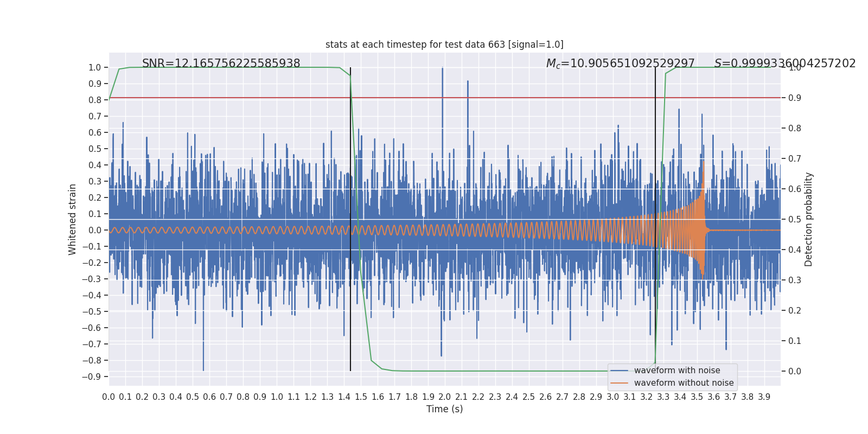Select the 2.9 tick label on the Time axis
Viewport: 868px width, 434px height.
(x=596, y=397)
